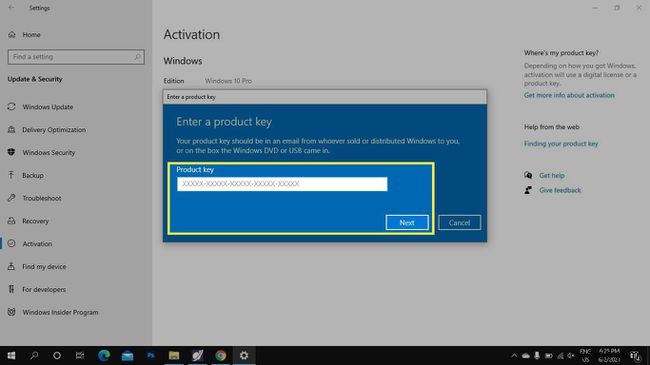Open Windows Insider Program section
Viewport: 650px width, 365px height.
point(60,312)
